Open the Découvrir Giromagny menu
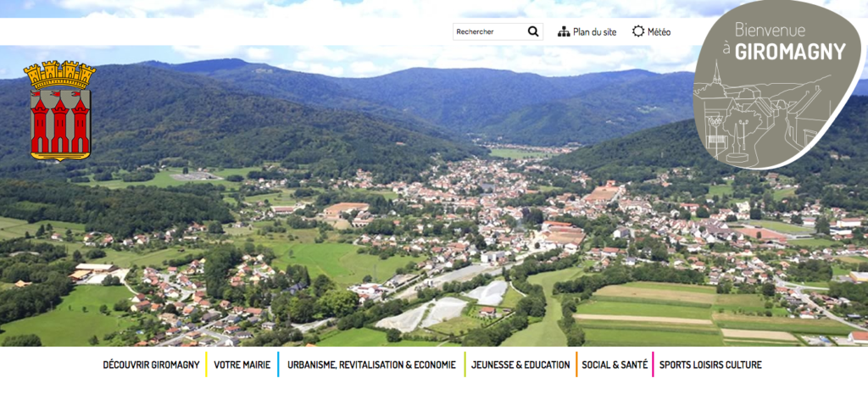Image resolution: width=868 pixels, height=400 pixels. tap(151, 364)
